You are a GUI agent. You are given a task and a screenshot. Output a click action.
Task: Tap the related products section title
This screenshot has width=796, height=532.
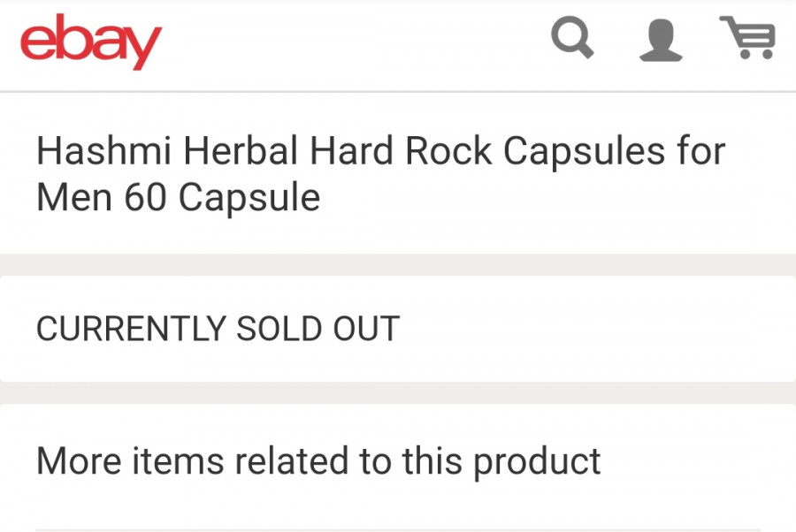tap(318, 460)
